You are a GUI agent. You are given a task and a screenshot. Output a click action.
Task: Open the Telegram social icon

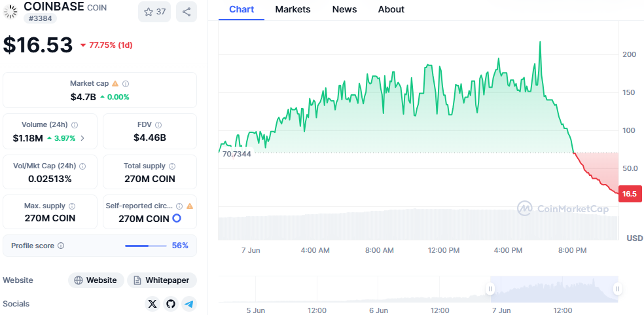point(189,304)
